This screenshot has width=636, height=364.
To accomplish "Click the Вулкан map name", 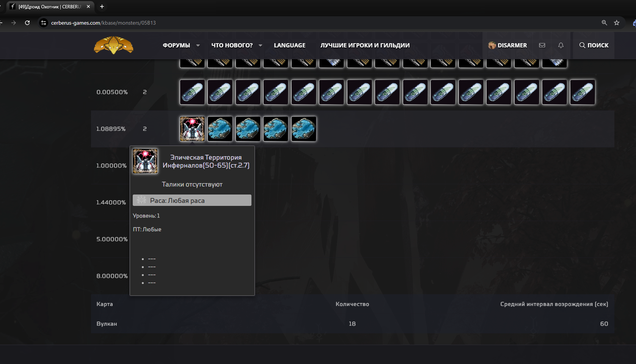I will [x=107, y=324].
